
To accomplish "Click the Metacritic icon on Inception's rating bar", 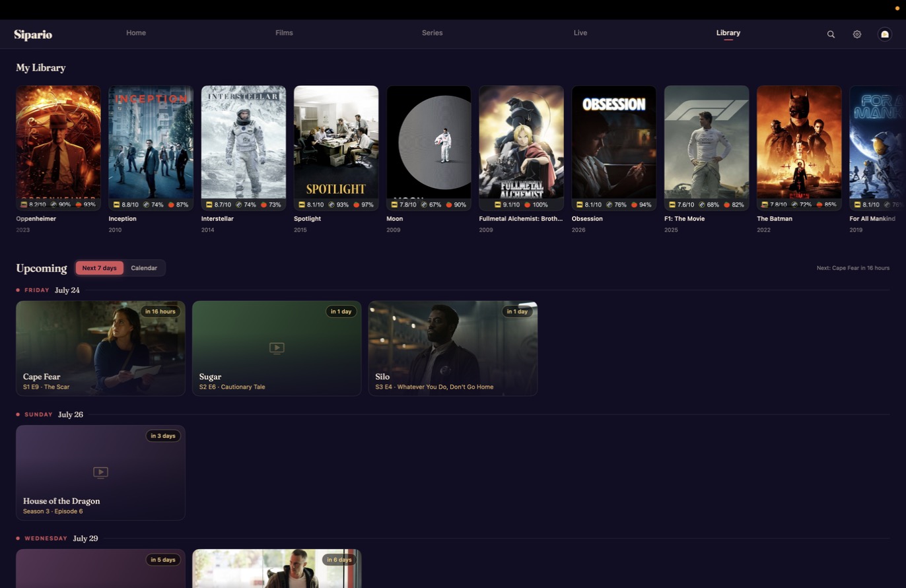I will click(147, 205).
